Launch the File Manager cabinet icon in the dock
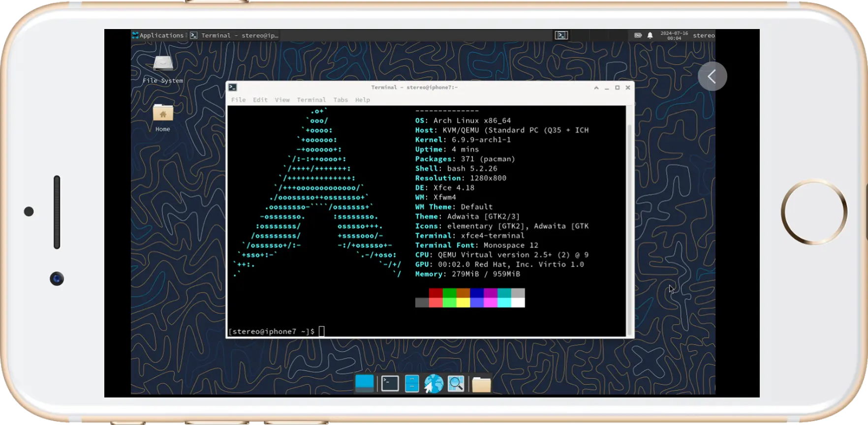Screen dimensions: 868x425 coord(412,384)
